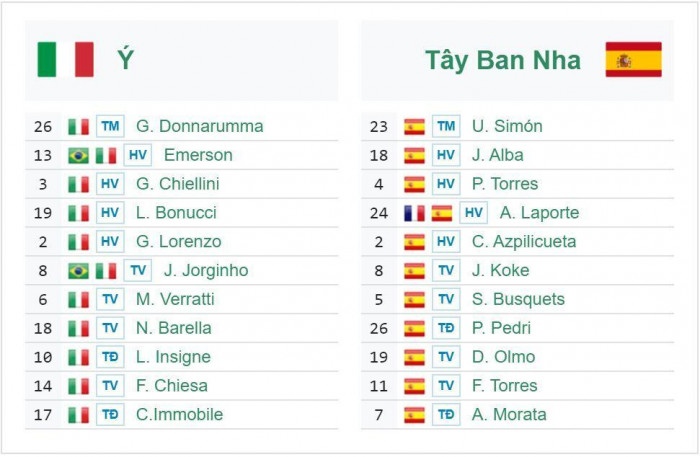This screenshot has width=700, height=457.
Task: Click the Brazil flag next to Jorginho
Action: click(x=78, y=271)
